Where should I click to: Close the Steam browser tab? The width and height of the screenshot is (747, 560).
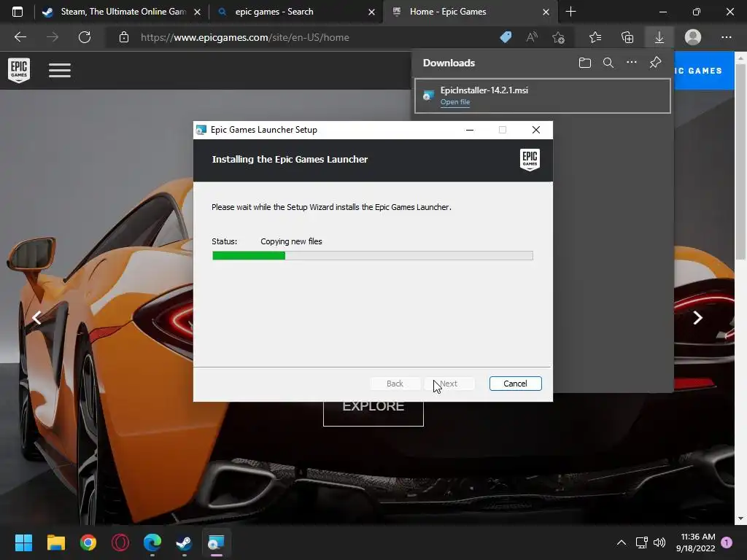tap(197, 12)
